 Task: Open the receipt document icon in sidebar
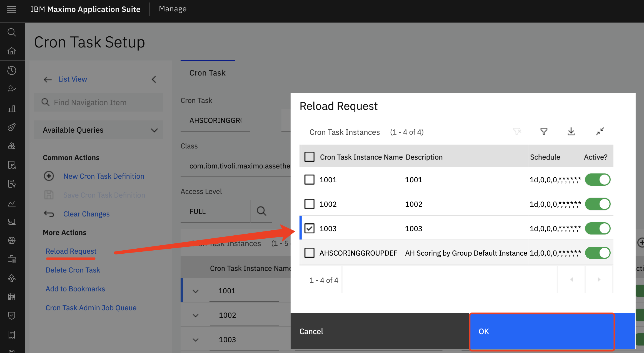click(x=12, y=334)
